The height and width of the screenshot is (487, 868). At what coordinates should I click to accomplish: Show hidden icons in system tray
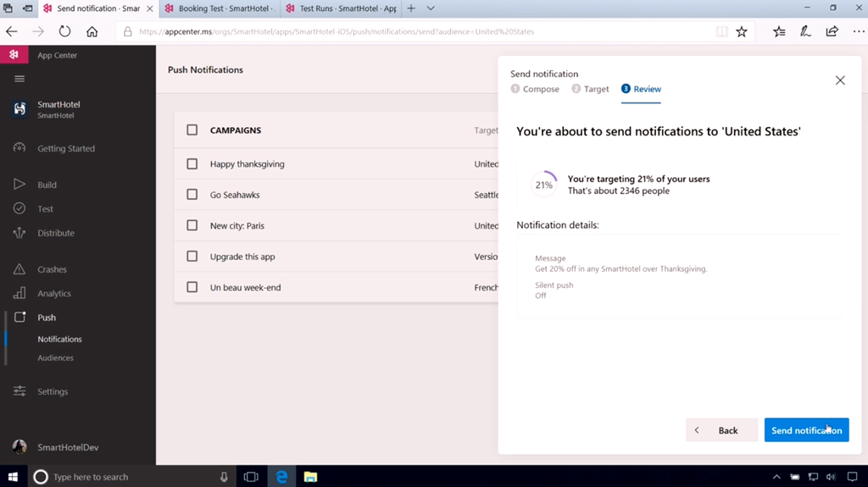pos(776,477)
